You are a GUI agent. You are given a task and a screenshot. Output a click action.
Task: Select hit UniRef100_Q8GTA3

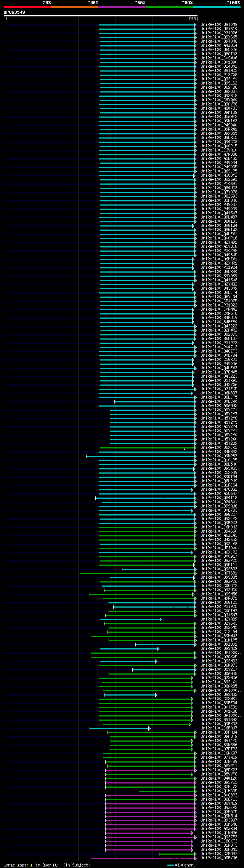tap(219, 54)
